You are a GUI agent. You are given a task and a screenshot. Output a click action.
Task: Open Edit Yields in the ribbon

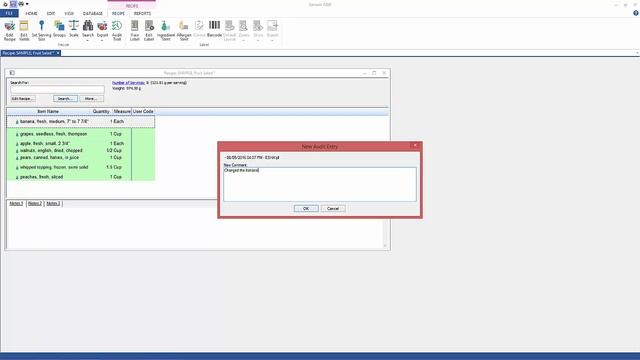coord(24,31)
